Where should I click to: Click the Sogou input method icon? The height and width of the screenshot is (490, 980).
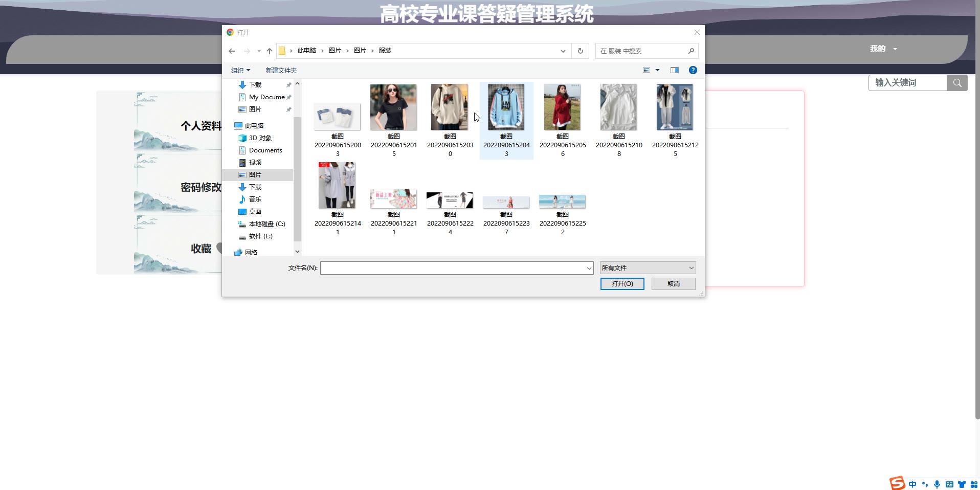pos(897,483)
